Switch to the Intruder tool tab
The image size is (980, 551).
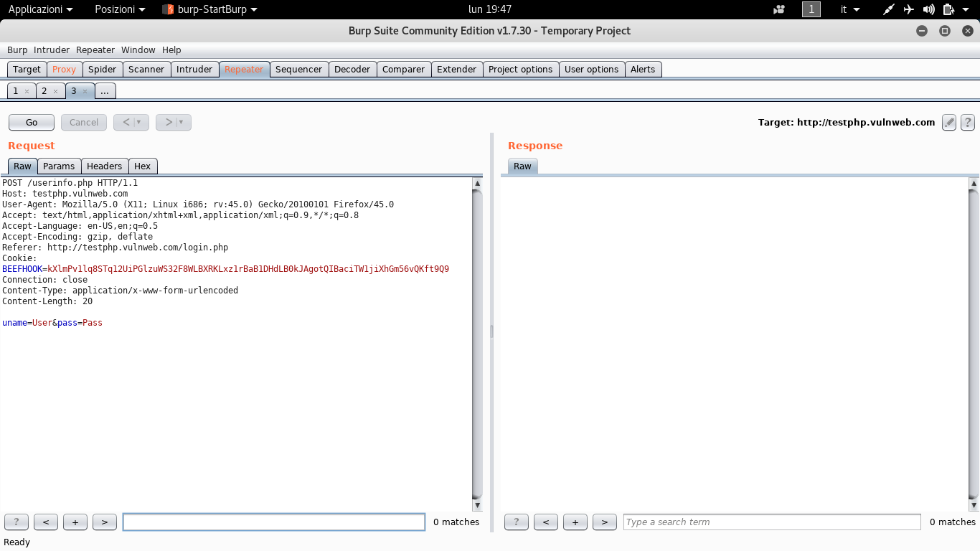(x=194, y=70)
